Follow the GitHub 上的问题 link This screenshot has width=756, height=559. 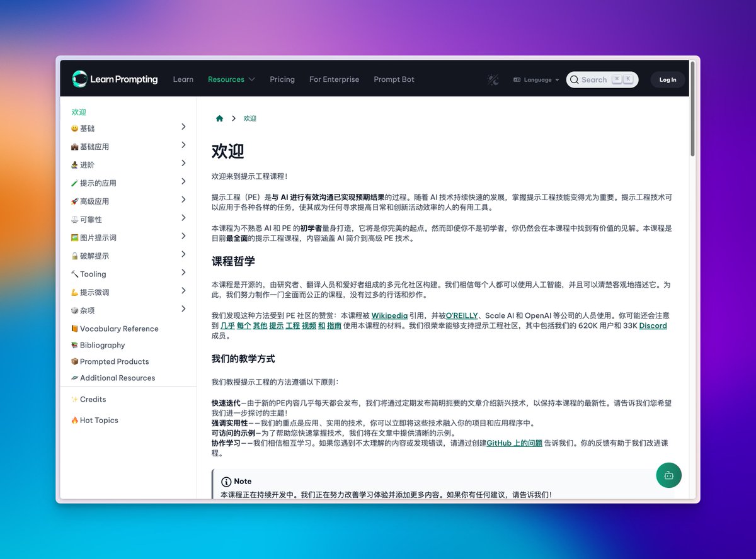514,443
